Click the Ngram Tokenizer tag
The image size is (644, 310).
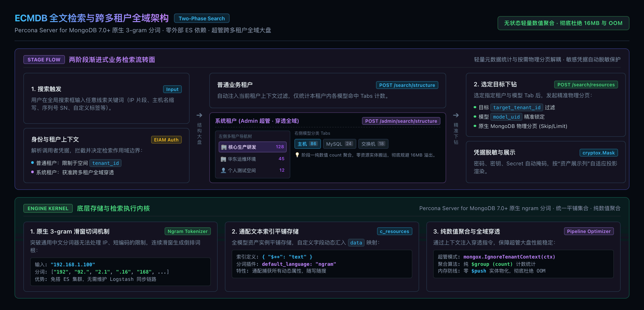(x=187, y=231)
